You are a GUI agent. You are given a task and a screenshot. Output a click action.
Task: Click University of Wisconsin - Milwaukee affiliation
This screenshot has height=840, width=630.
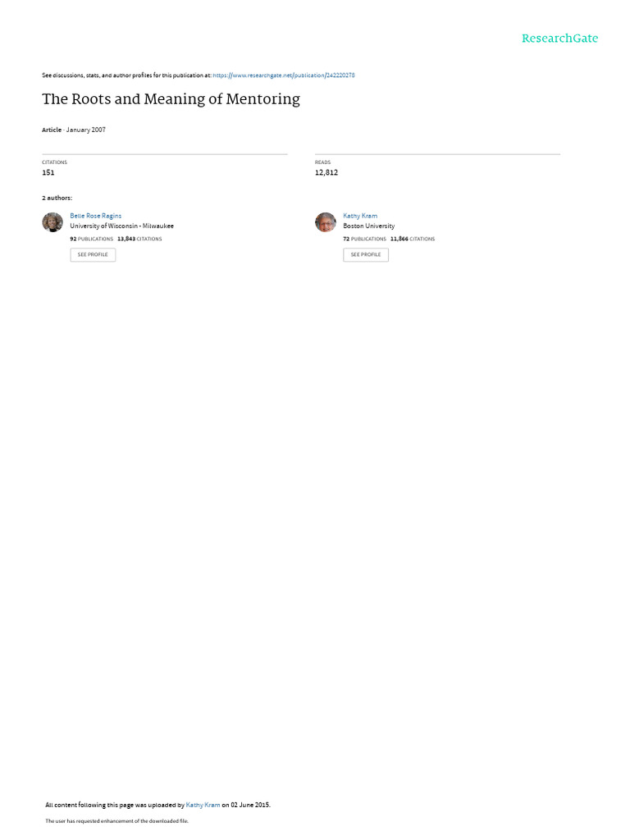tap(121, 226)
